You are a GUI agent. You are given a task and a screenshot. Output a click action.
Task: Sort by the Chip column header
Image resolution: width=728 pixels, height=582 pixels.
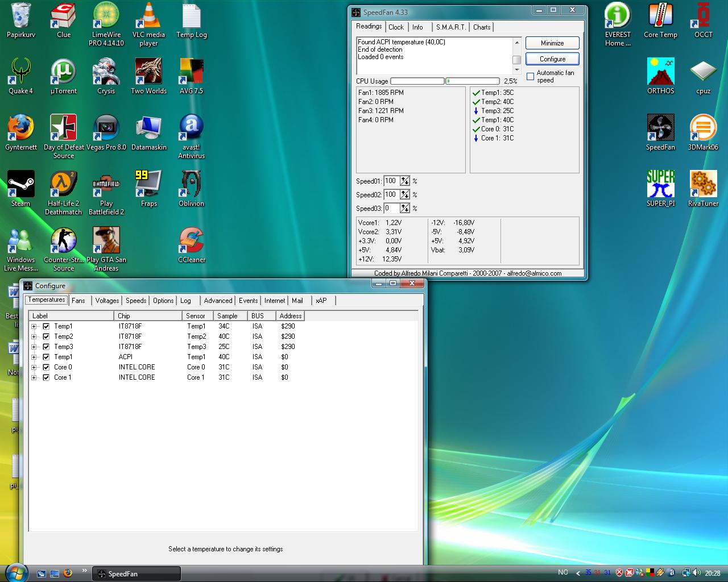coord(148,316)
